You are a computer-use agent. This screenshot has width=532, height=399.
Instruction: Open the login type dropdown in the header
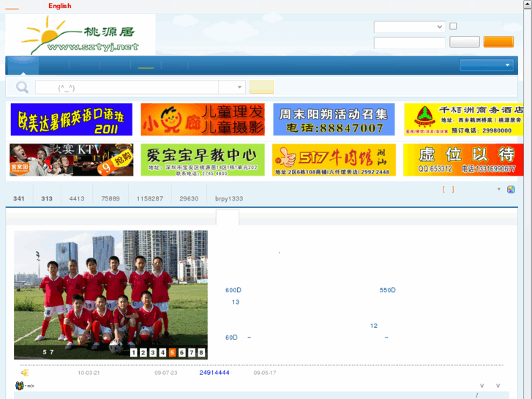[x=409, y=27]
